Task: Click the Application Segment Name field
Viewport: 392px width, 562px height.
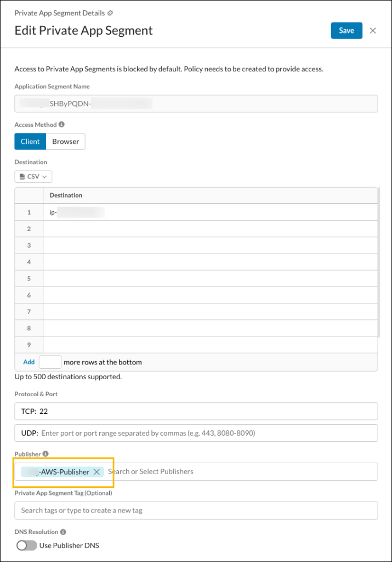Action: click(x=196, y=104)
